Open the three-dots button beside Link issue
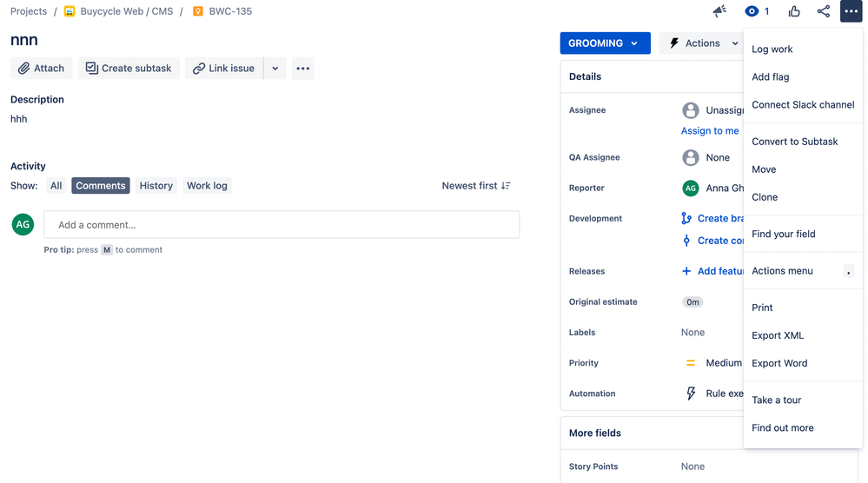 (x=303, y=68)
